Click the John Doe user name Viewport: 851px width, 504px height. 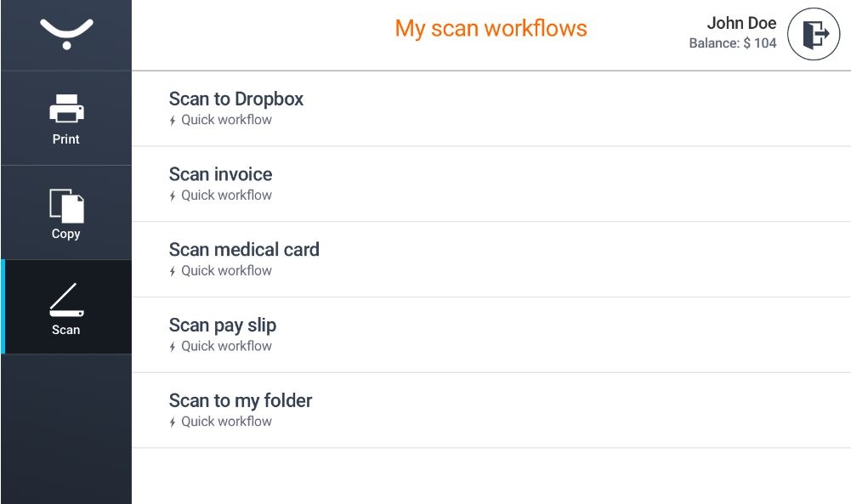point(741,24)
